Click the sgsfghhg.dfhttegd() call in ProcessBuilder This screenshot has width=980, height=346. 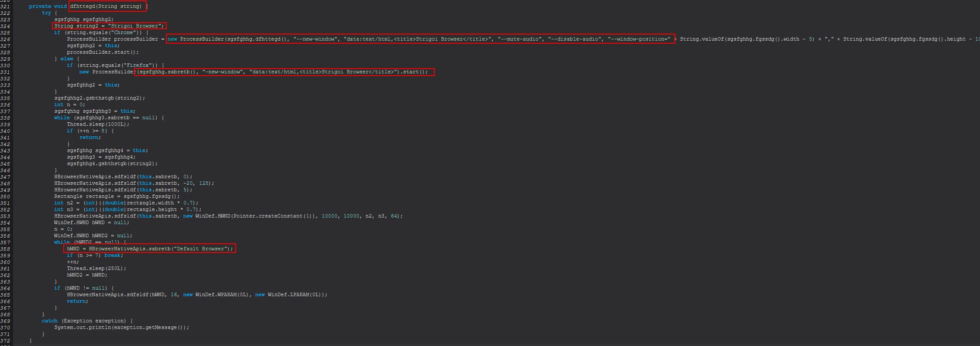[x=258, y=39]
